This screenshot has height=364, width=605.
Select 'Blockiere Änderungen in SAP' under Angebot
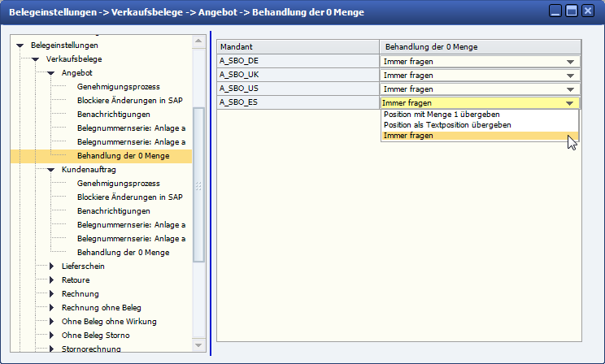[130, 101]
